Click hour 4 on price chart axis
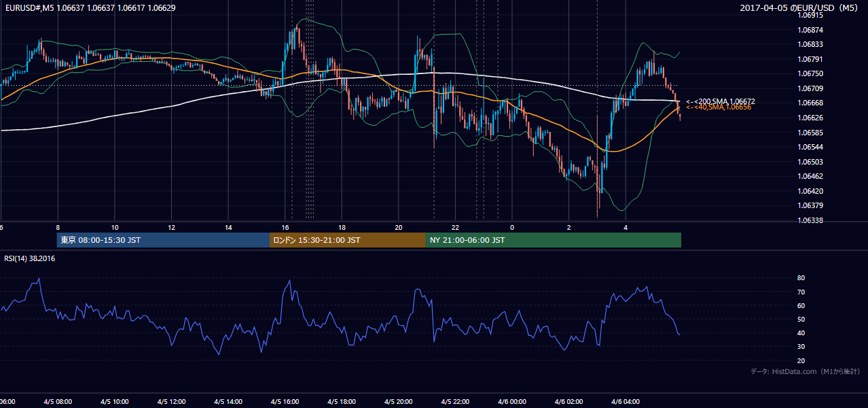Viewport: 868px width, 408px height. [x=626, y=227]
